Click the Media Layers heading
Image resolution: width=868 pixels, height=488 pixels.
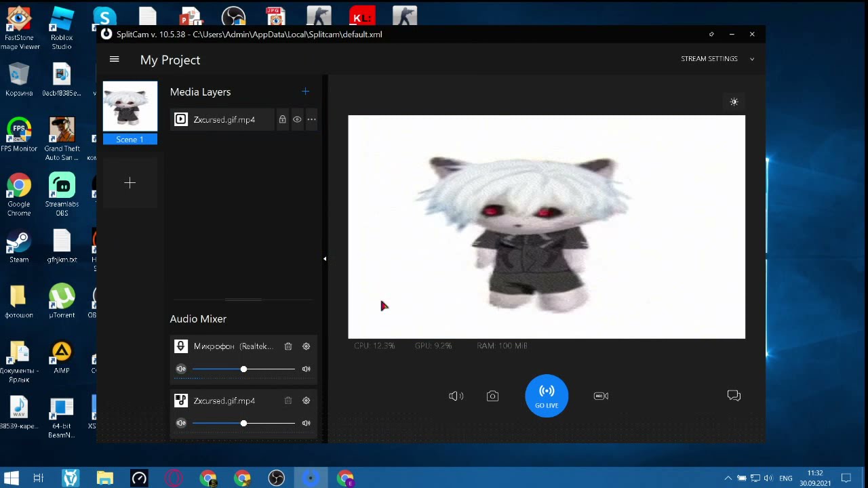[200, 91]
